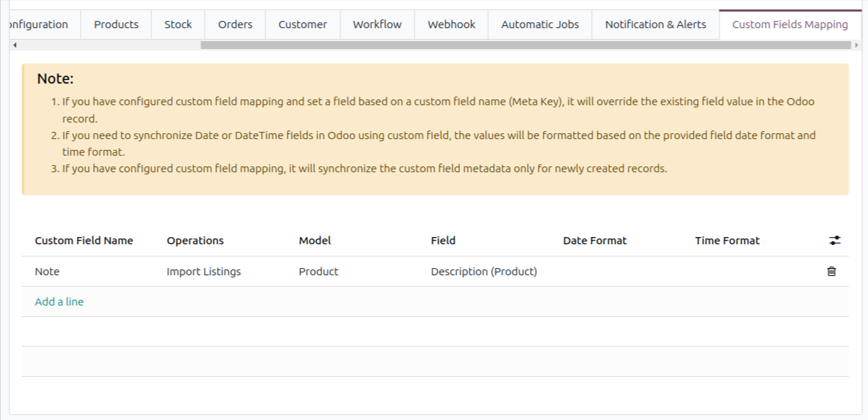Click the Time Format column header
This screenshot has width=868, height=420.
pyautogui.click(x=727, y=241)
